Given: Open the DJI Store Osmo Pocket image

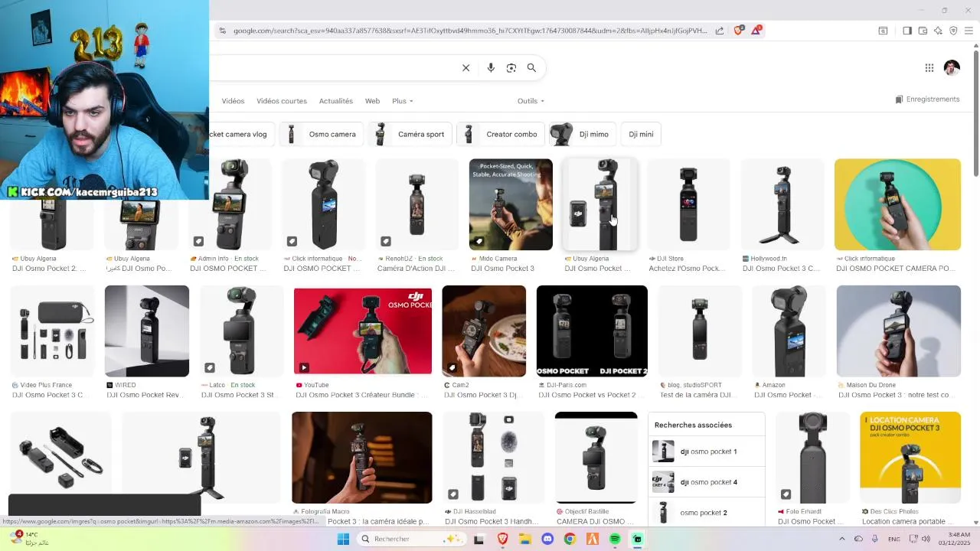Looking at the screenshot, I should pos(688,204).
